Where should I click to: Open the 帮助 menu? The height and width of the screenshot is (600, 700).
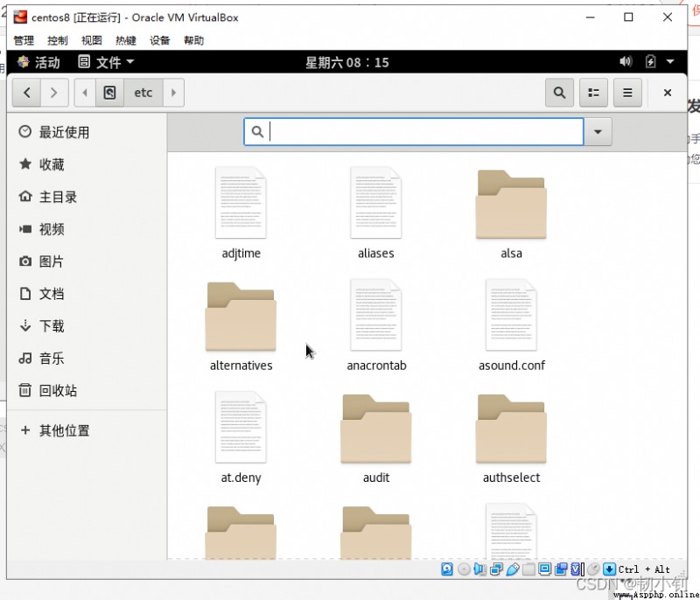193,40
